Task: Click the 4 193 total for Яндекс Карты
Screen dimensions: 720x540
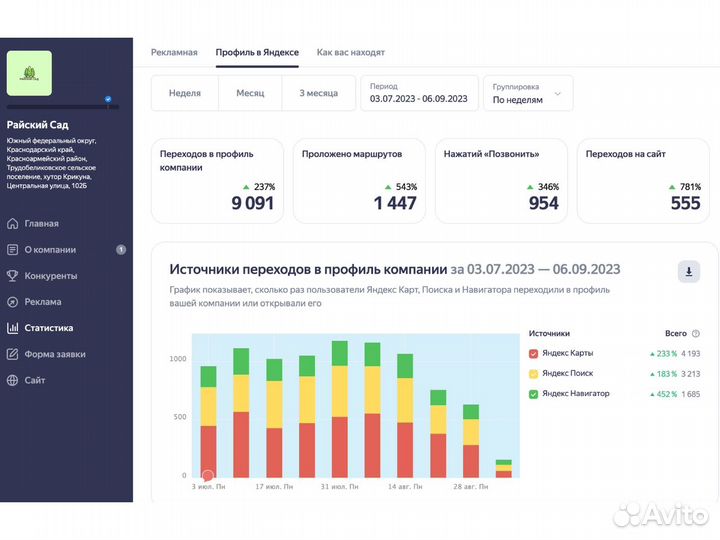Action: coord(691,354)
